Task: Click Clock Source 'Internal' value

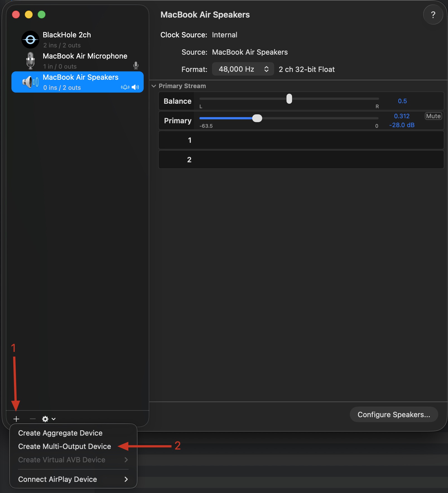Action: click(x=225, y=35)
